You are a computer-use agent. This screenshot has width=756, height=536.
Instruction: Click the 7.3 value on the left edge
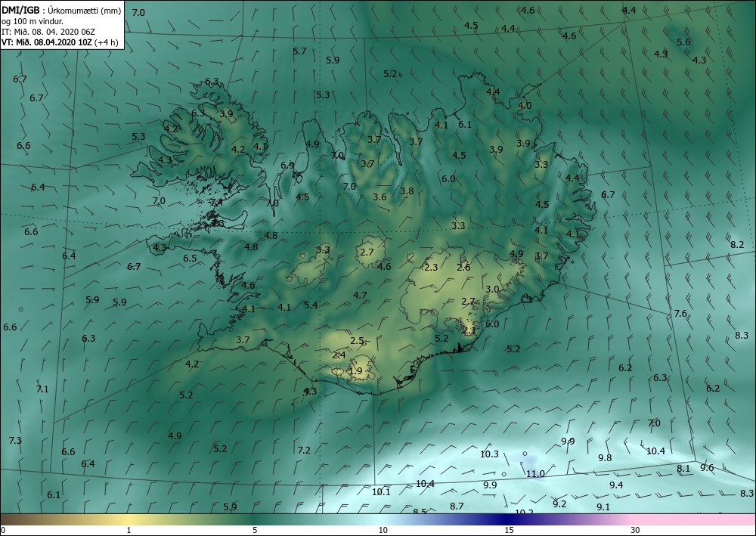15,441
